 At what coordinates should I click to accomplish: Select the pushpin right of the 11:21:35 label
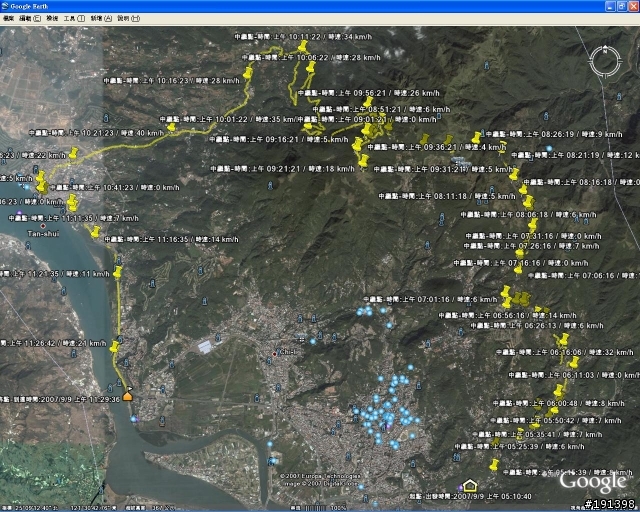pyautogui.click(x=118, y=272)
